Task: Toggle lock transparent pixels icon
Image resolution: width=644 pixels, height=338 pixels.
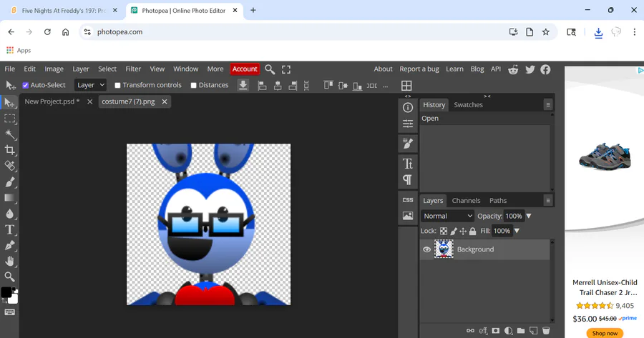Action: click(x=444, y=232)
